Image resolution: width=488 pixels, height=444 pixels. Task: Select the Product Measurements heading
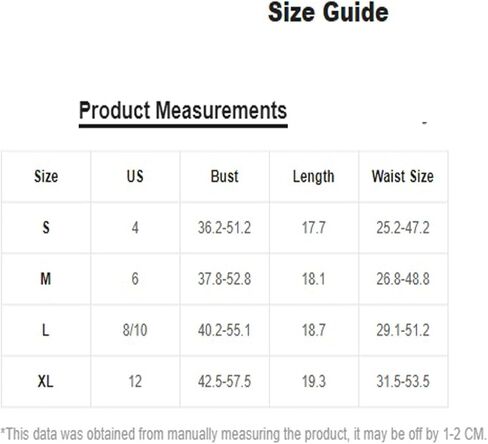point(183,110)
